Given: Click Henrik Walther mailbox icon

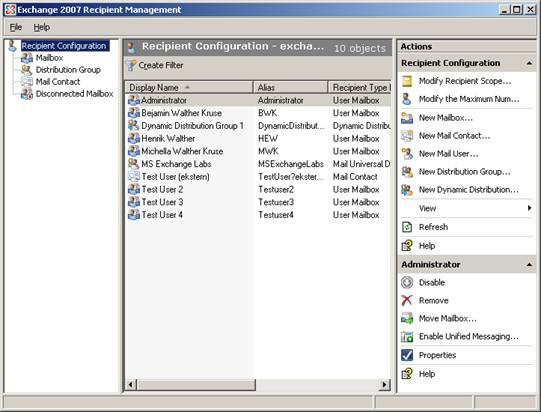Looking at the screenshot, I should (x=134, y=138).
